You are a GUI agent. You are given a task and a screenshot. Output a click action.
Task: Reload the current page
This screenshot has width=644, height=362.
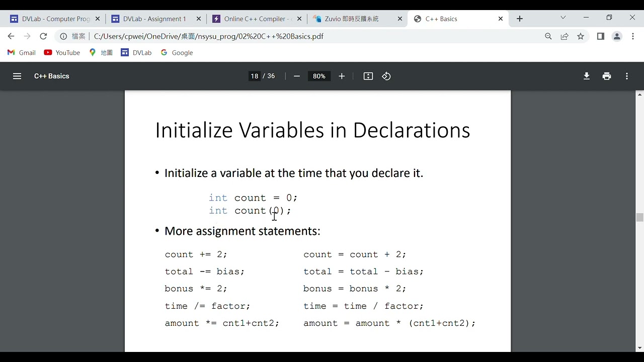tap(43, 36)
